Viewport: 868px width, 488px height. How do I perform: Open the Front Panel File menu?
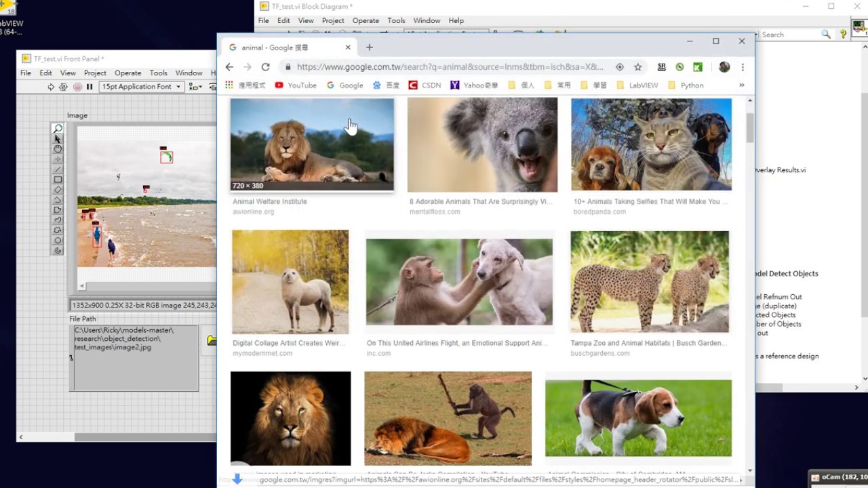point(26,73)
